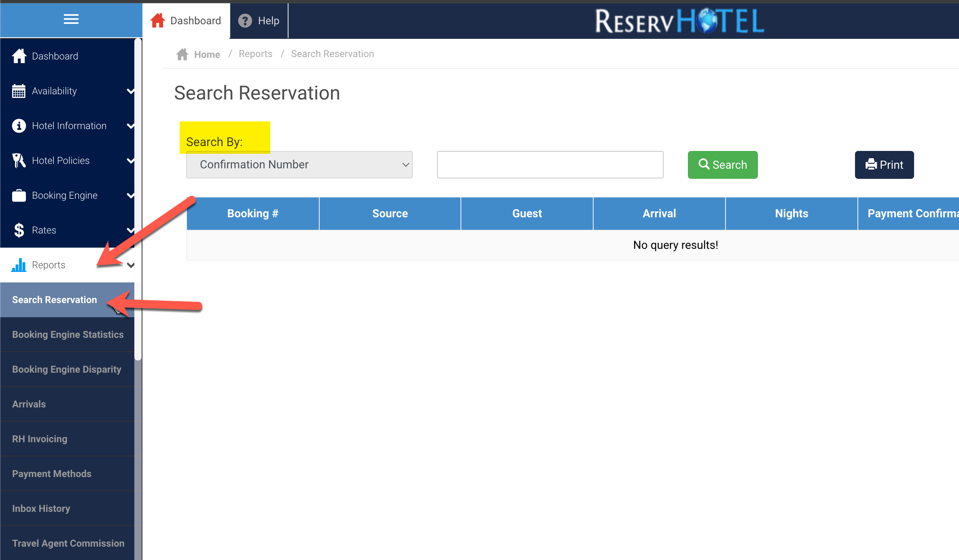Click the Hotel Policies key icon
The width and height of the screenshot is (959, 560).
coord(19,161)
